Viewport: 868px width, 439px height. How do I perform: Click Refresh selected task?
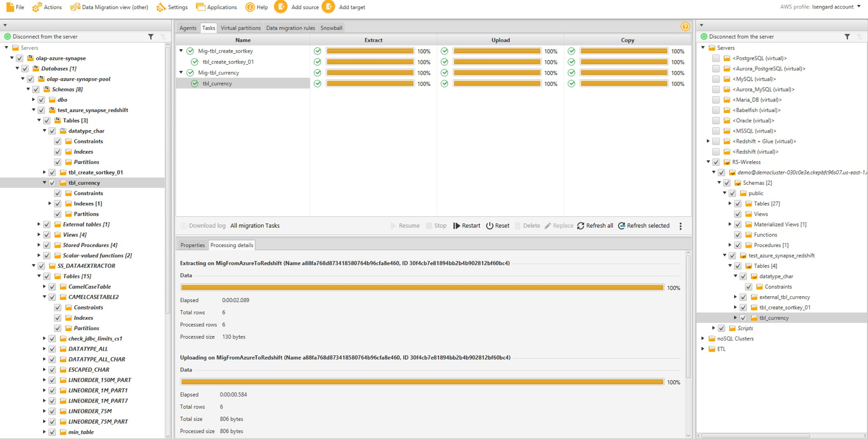[x=644, y=226]
